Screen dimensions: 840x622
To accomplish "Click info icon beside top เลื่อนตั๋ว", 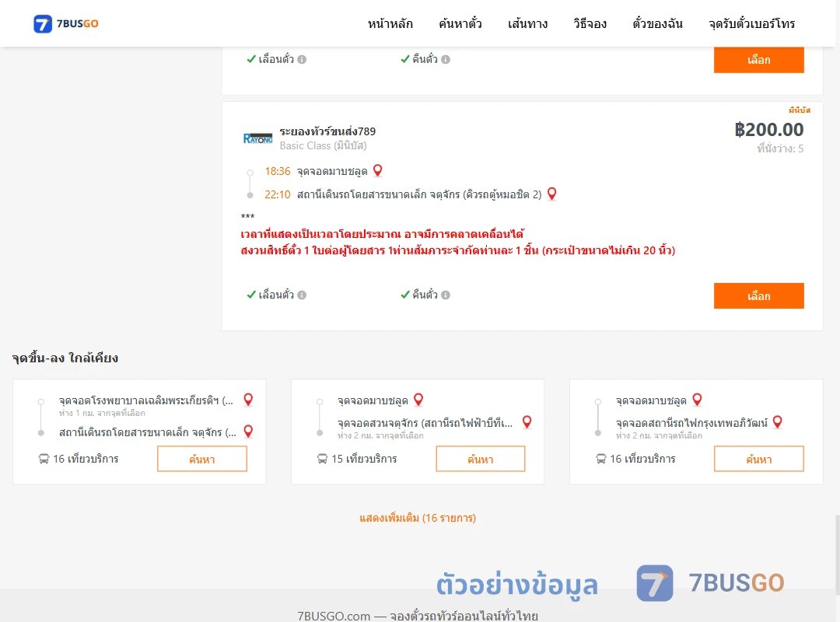I will [302, 59].
